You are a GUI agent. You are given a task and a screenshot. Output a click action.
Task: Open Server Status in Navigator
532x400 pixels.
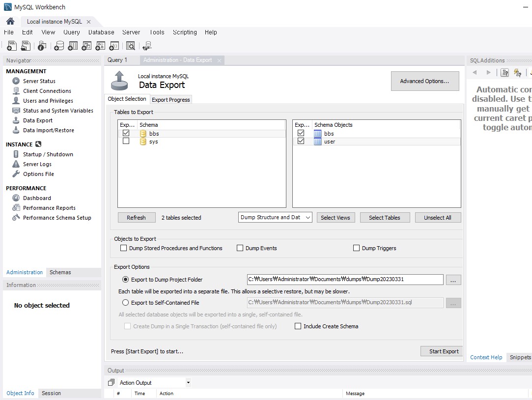(39, 81)
